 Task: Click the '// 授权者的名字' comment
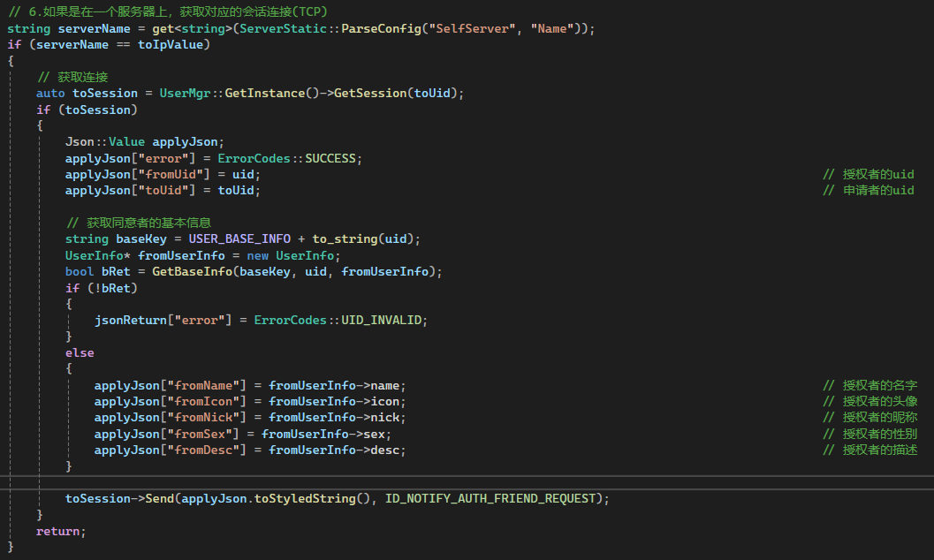[870, 386]
